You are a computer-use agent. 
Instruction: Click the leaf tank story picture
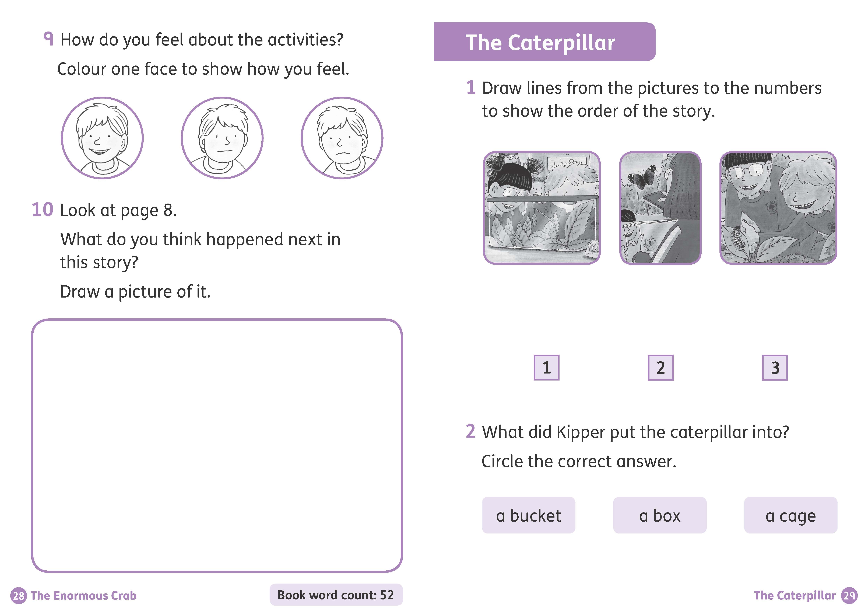(x=542, y=208)
